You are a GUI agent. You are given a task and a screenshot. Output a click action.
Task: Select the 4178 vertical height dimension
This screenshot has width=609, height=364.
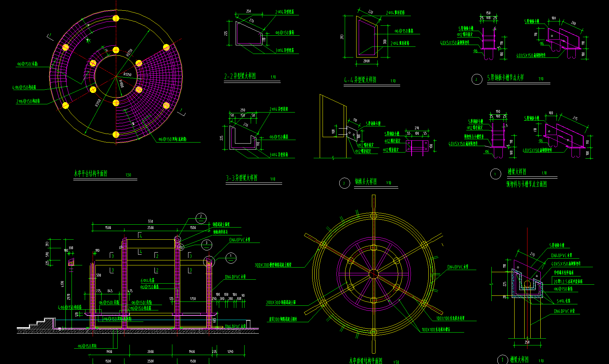point(63,284)
